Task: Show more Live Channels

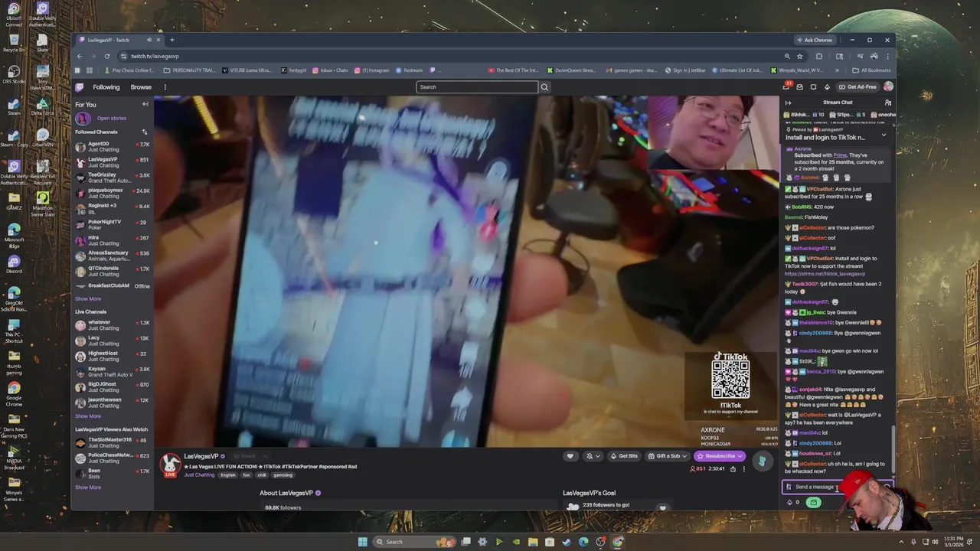Action: point(88,416)
